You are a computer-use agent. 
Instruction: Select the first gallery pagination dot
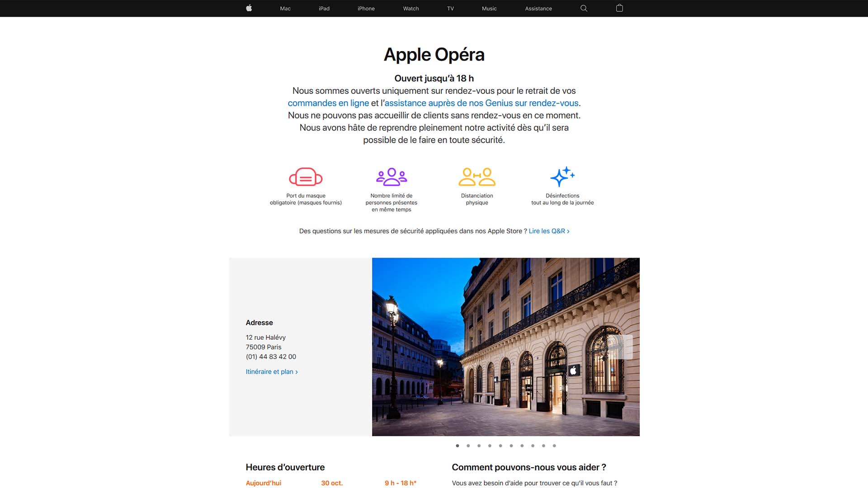coord(458,446)
